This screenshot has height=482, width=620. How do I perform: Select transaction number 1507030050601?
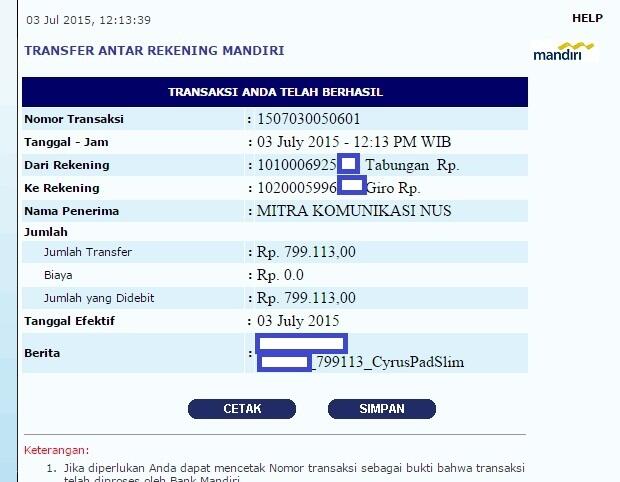click(x=308, y=119)
